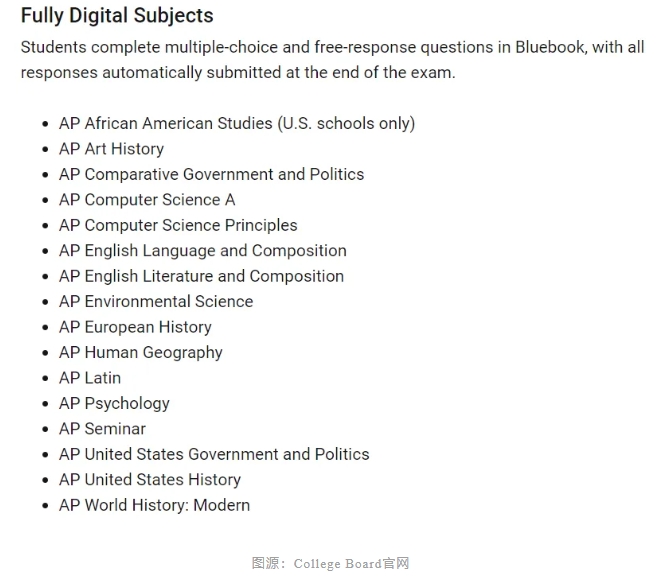Select the AP Latin entry
666x578 pixels.
tap(90, 378)
